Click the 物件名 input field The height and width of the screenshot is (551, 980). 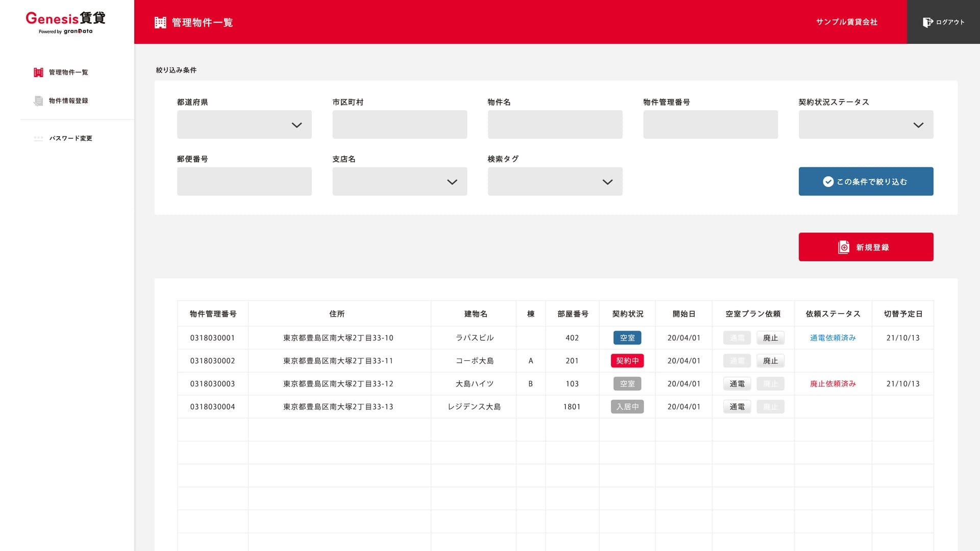[x=555, y=124]
